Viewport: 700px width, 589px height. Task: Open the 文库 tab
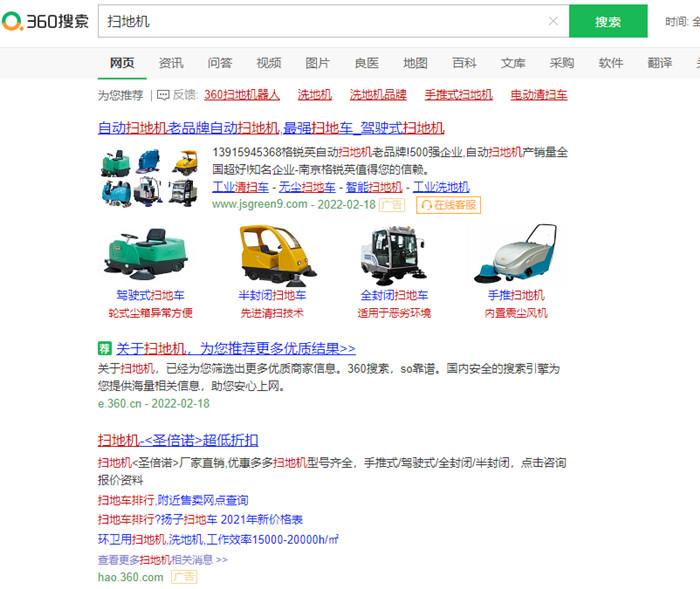pos(513,63)
